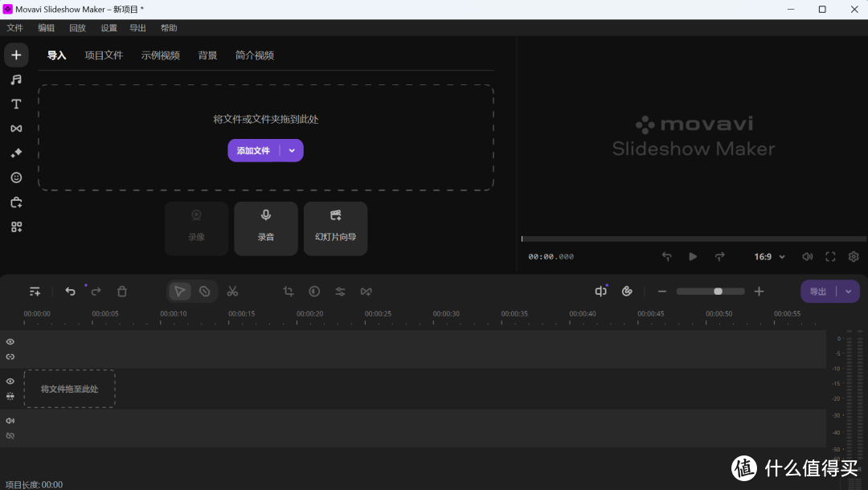Toggle the audio track unlink icon
The width and height of the screenshot is (868, 490).
point(10,436)
